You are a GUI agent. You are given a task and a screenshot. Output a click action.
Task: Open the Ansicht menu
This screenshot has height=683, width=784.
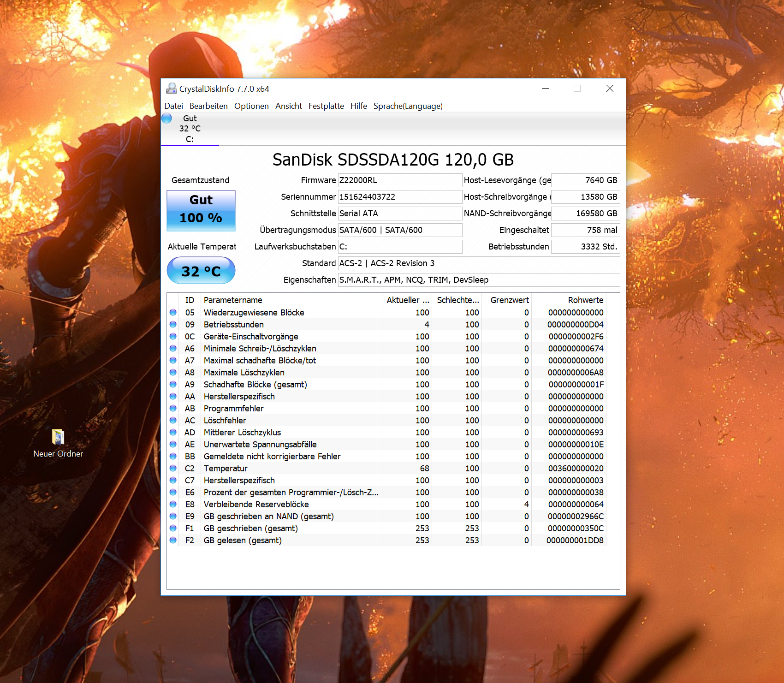289,106
